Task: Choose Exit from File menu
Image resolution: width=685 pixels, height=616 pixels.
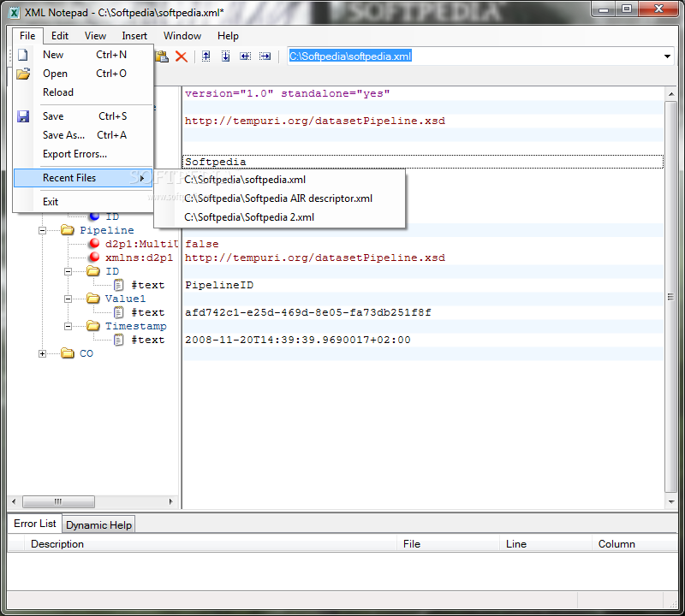Action: pos(84,202)
